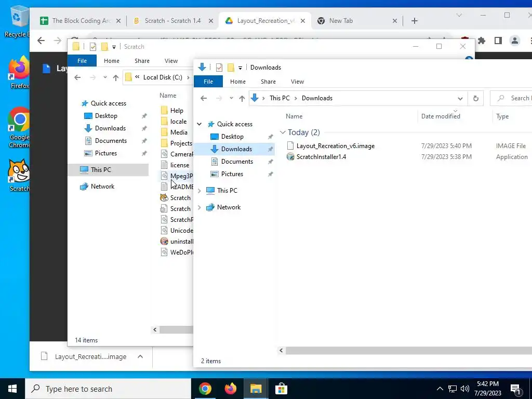Go back in Downloads window
This screenshot has height=399, width=532.
click(204, 98)
